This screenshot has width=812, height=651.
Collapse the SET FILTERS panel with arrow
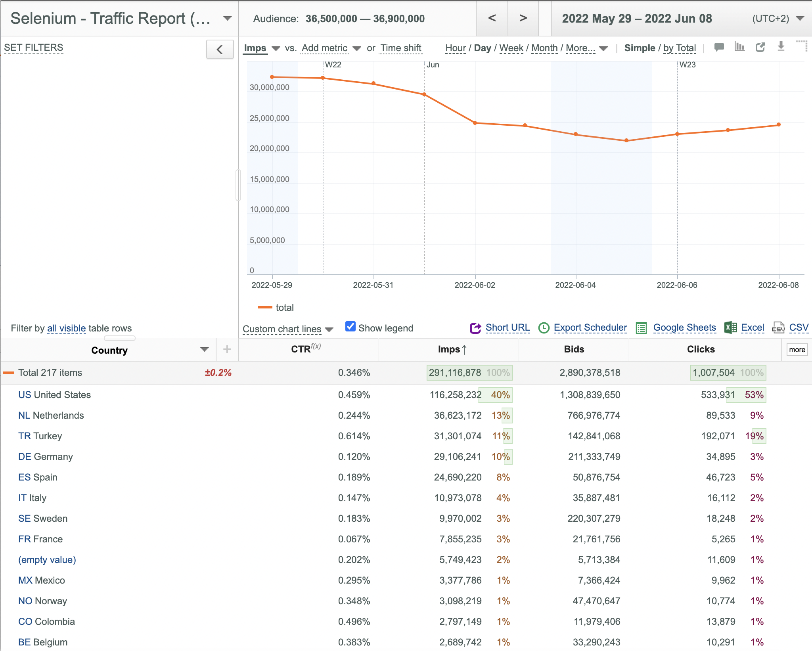pos(220,50)
